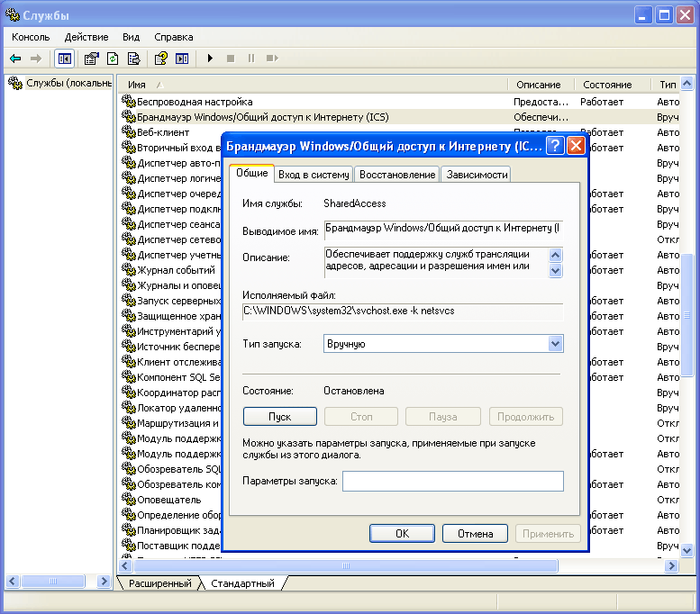Switch to the Восстановление tab

397,175
